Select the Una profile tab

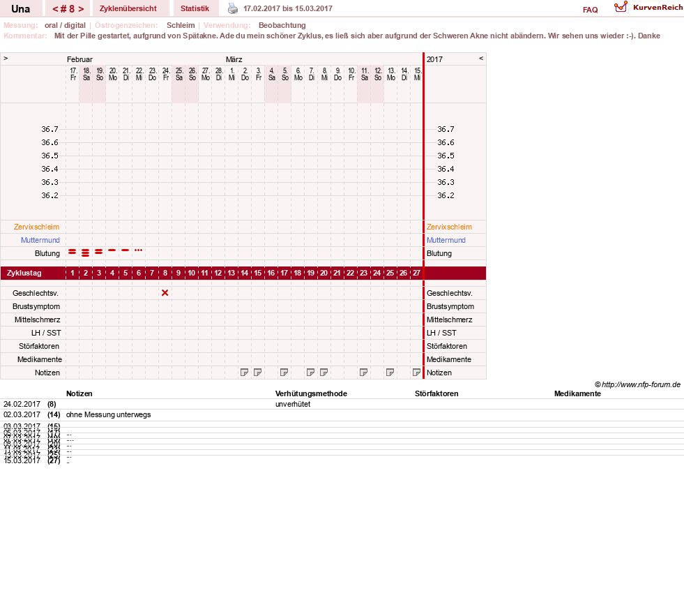click(20, 9)
